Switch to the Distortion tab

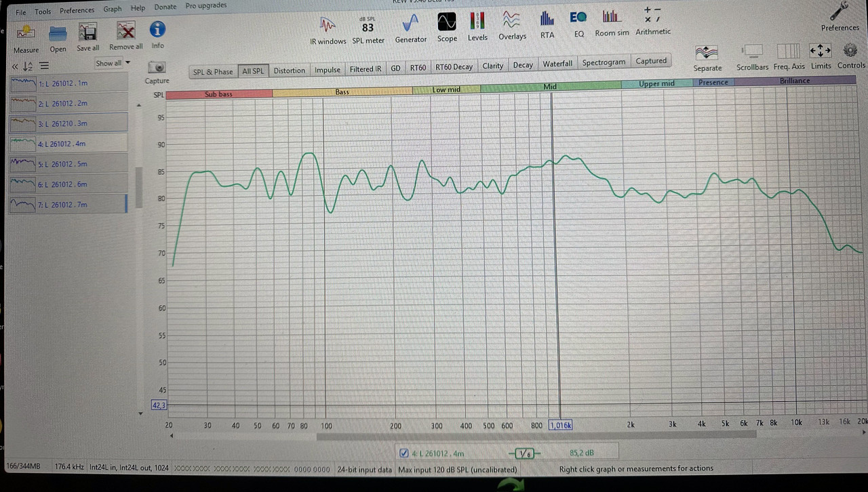click(290, 70)
